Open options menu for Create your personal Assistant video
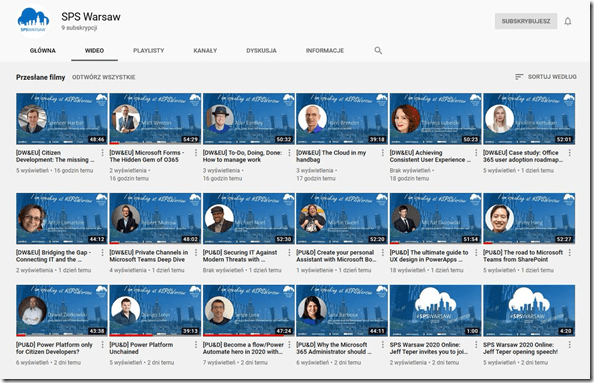The width and height of the screenshot is (594, 383). point(383,252)
